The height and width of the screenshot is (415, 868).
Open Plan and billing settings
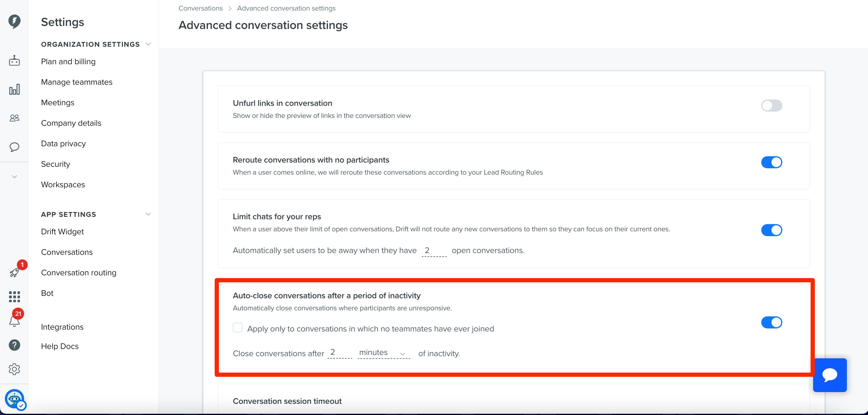[x=68, y=62]
